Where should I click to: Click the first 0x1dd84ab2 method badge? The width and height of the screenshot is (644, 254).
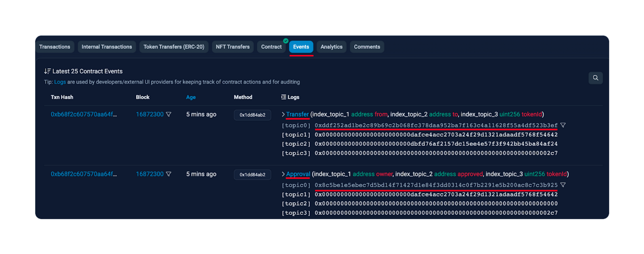pos(252,115)
